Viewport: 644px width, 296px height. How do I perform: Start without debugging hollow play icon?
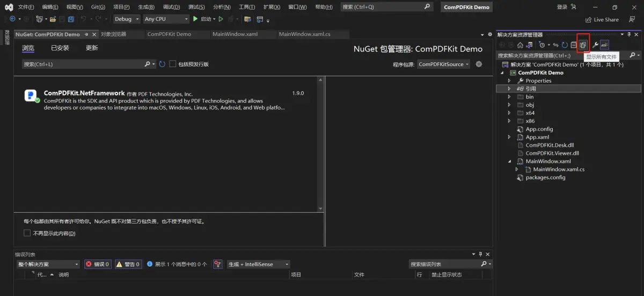tap(221, 19)
